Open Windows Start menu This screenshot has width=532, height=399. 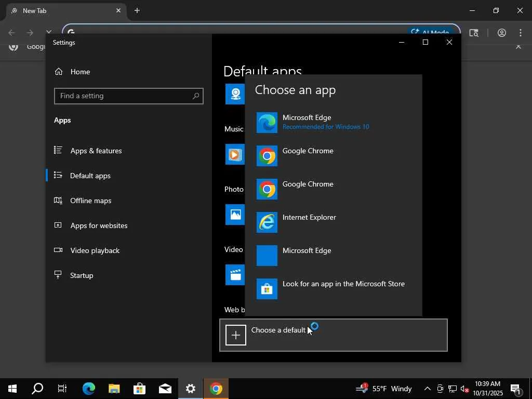coord(12,389)
